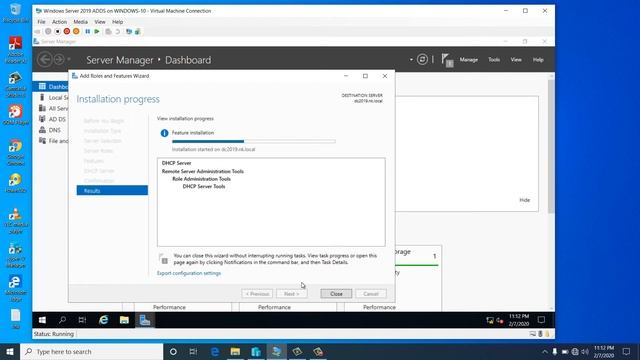This screenshot has width=640, height=360.
Task: Click the Close button in the wizard
Action: pyautogui.click(x=336, y=294)
